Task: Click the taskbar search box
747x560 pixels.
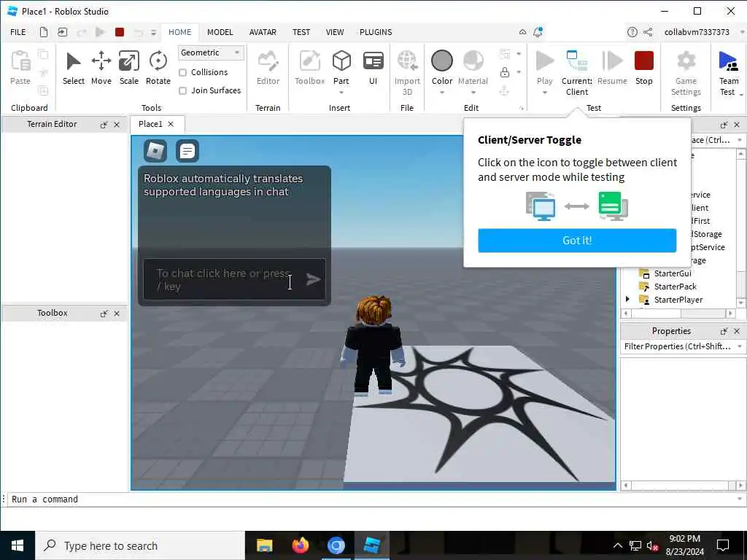Action: coord(140,545)
